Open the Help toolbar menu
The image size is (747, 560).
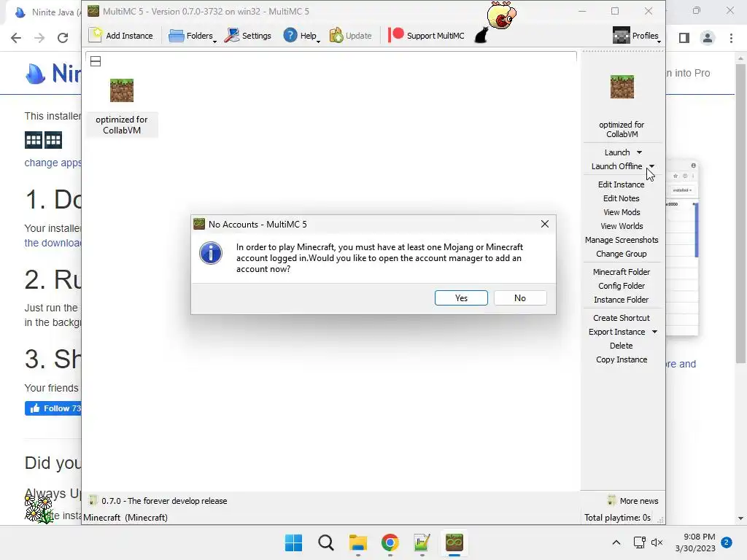pos(301,35)
